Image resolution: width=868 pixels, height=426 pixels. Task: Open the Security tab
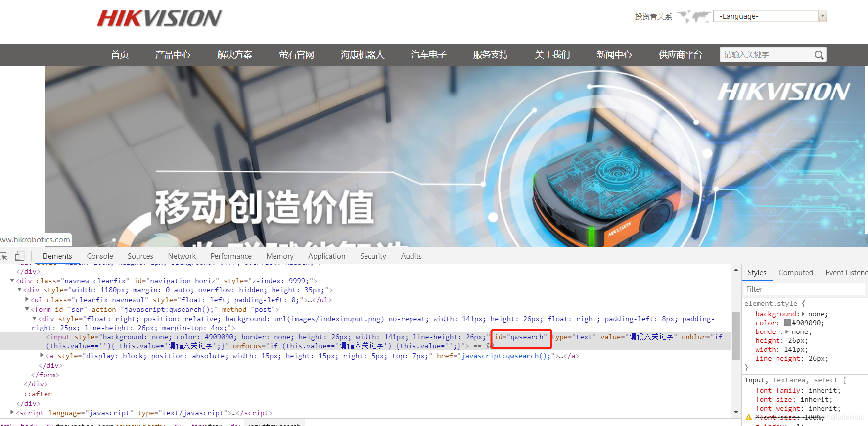pos(373,256)
